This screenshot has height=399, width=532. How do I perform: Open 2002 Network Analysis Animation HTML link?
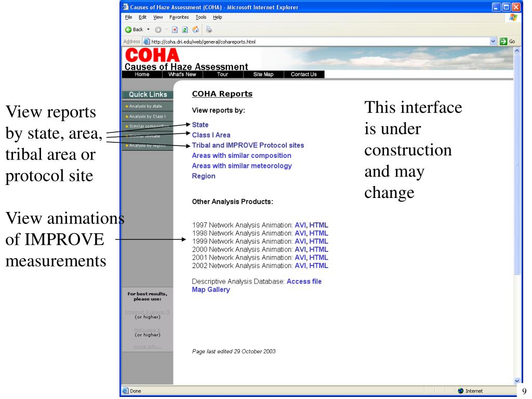click(318, 265)
